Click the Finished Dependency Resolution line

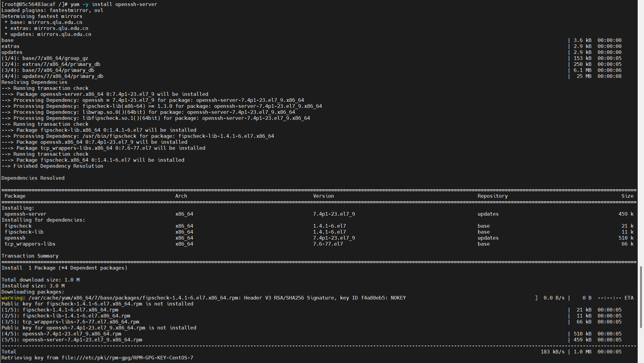pyautogui.click(x=52, y=166)
